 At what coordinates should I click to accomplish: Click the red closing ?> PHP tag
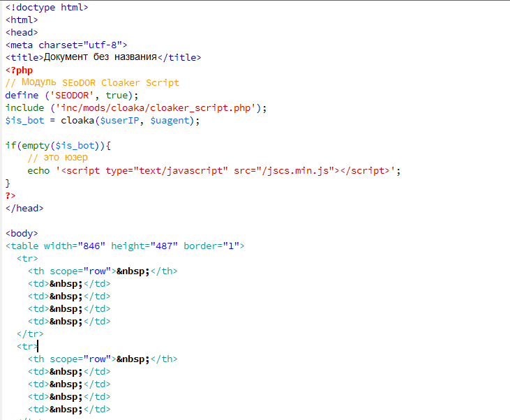[10, 196]
